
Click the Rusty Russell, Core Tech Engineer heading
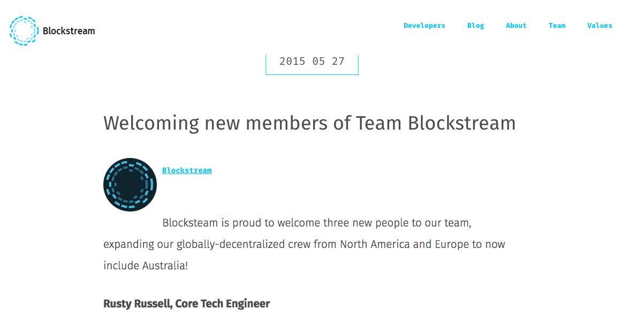186,304
